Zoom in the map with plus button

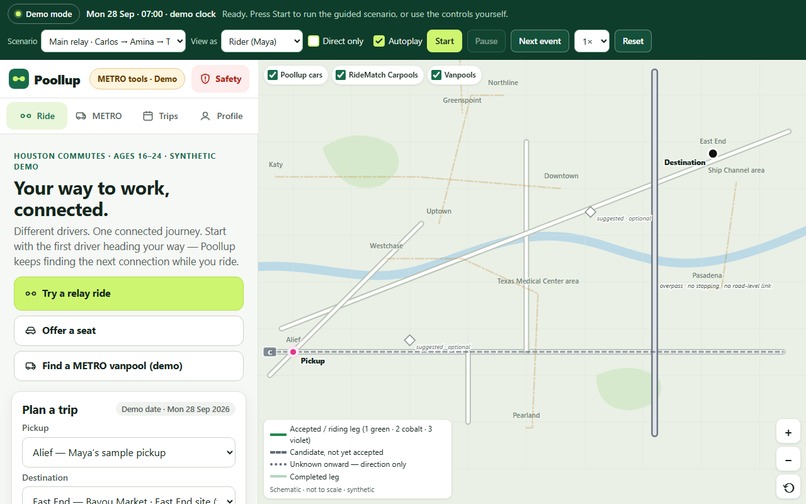pyautogui.click(x=788, y=433)
